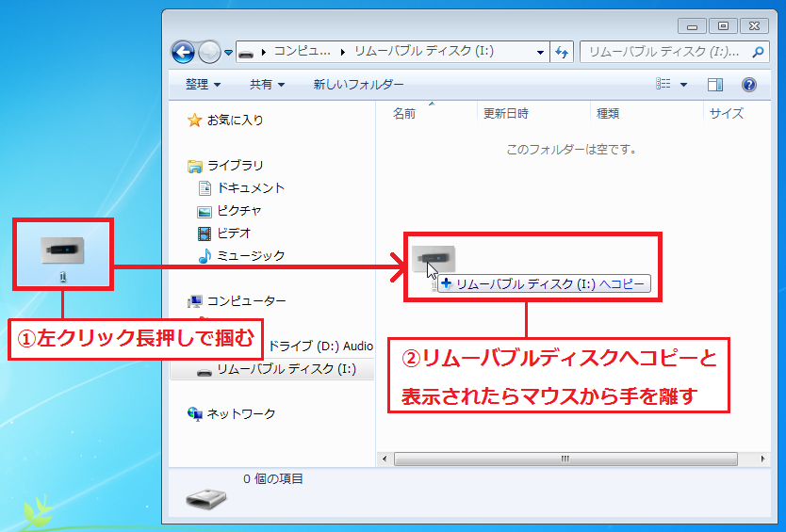Click the search box for リムーバブル ディスク (I:)
Image resolution: width=786 pixels, height=532 pixels.
(x=674, y=52)
